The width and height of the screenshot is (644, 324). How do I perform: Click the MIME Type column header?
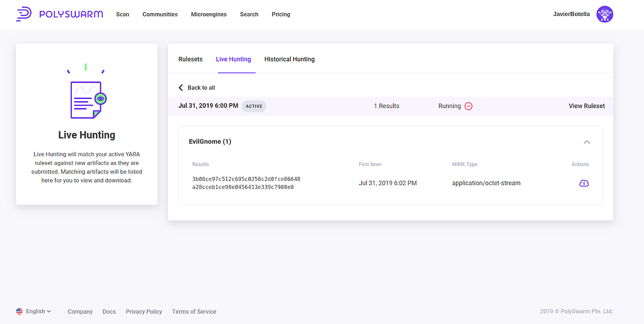tap(465, 164)
